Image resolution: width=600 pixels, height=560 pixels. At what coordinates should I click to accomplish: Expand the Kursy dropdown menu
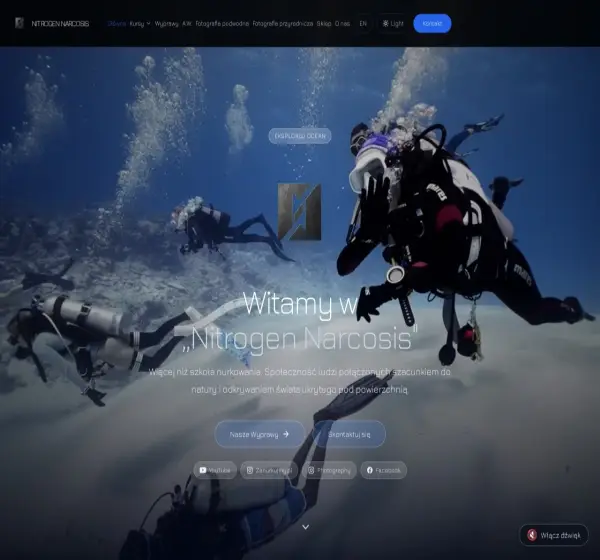pyautogui.click(x=140, y=24)
